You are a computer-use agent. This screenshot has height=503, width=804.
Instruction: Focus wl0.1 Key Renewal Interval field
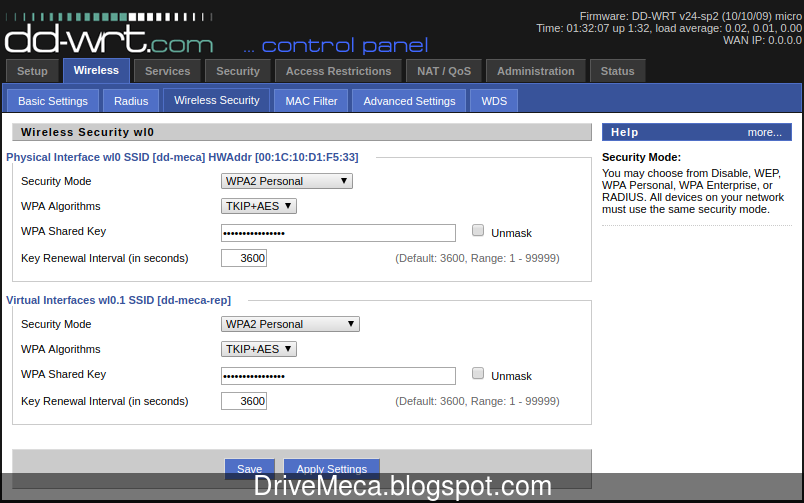[x=244, y=401]
